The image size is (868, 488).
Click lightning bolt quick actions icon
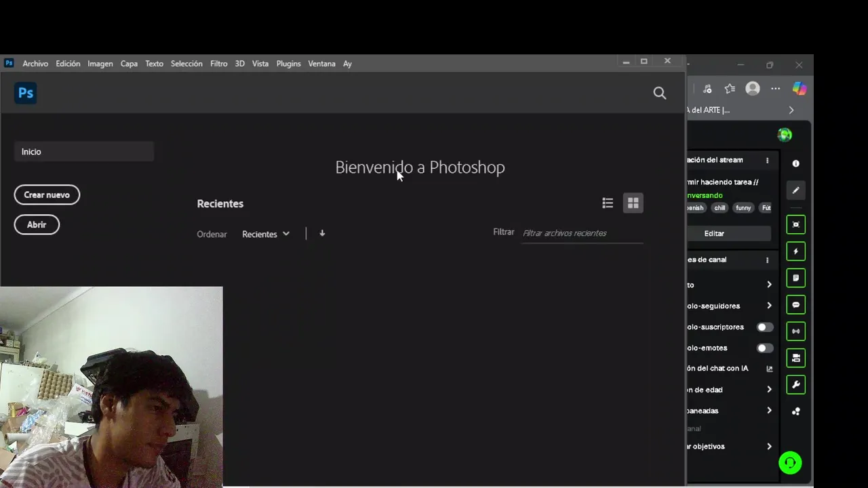coord(796,251)
